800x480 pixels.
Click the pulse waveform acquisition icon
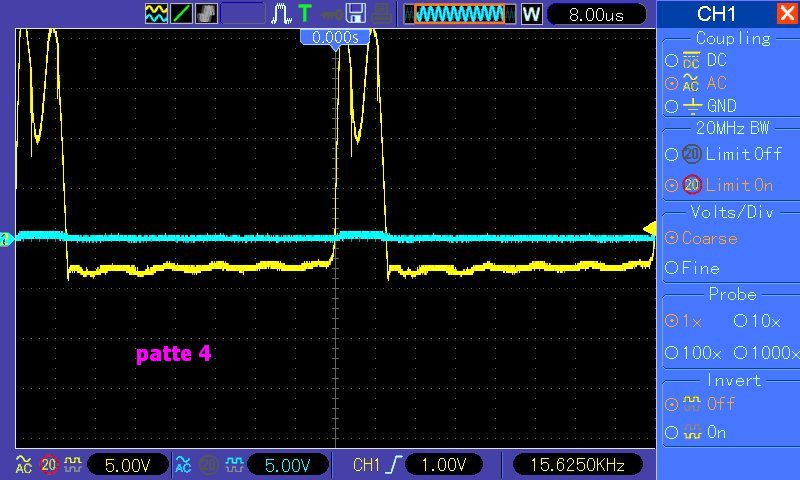pos(283,14)
